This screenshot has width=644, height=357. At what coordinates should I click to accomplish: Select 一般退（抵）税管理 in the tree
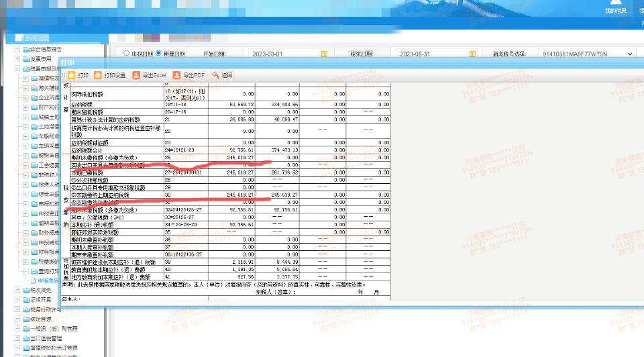(x=55, y=329)
